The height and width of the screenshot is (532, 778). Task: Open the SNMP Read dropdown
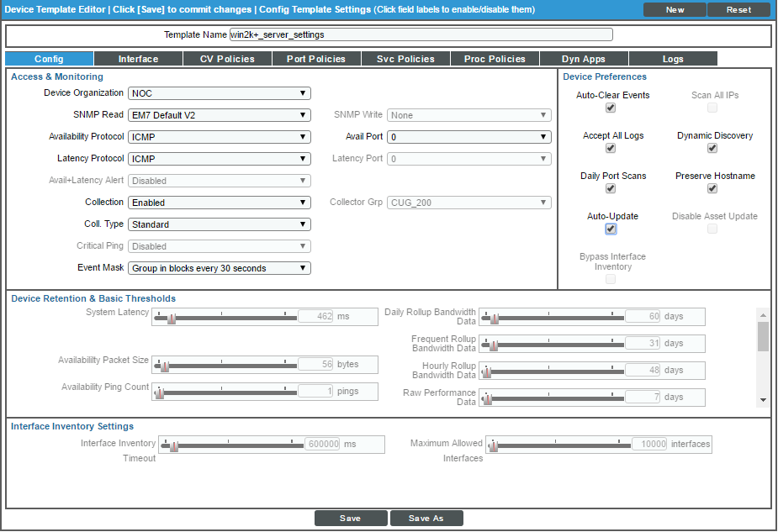pyautogui.click(x=218, y=114)
